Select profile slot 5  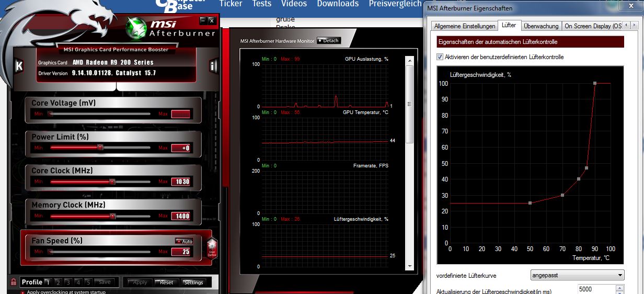pos(88,282)
